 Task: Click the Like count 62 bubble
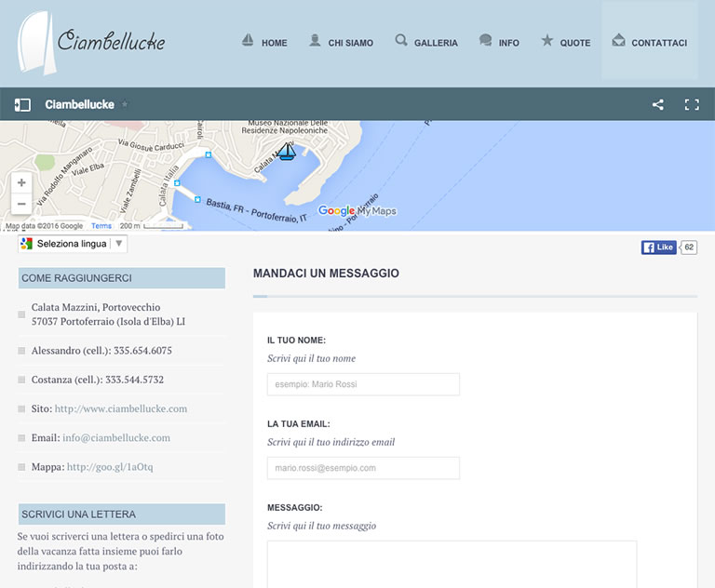tap(689, 247)
